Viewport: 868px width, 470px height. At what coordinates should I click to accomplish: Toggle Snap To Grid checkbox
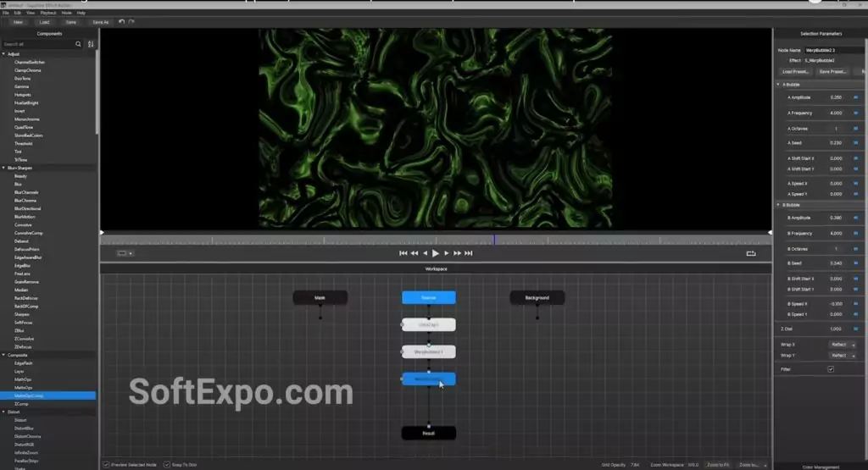[x=167, y=465]
